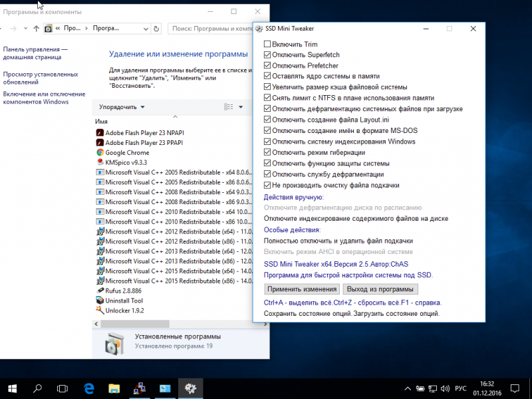The width and height of the screenshot is (532, 399).
Task: Go up one level in Programs window
Action: (x=37, y=29)
